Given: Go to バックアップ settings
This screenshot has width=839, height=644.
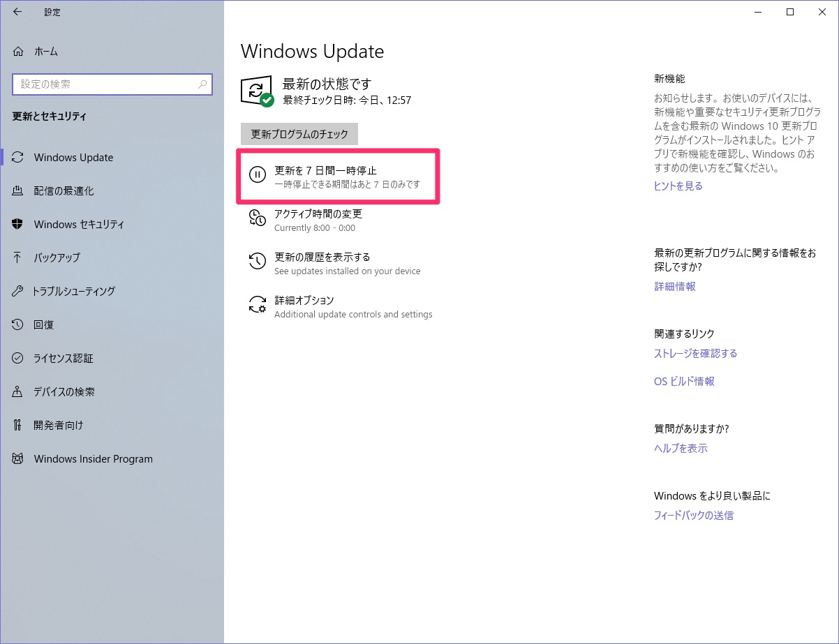Looking at the screenshot, I should [x=112, y=257].
